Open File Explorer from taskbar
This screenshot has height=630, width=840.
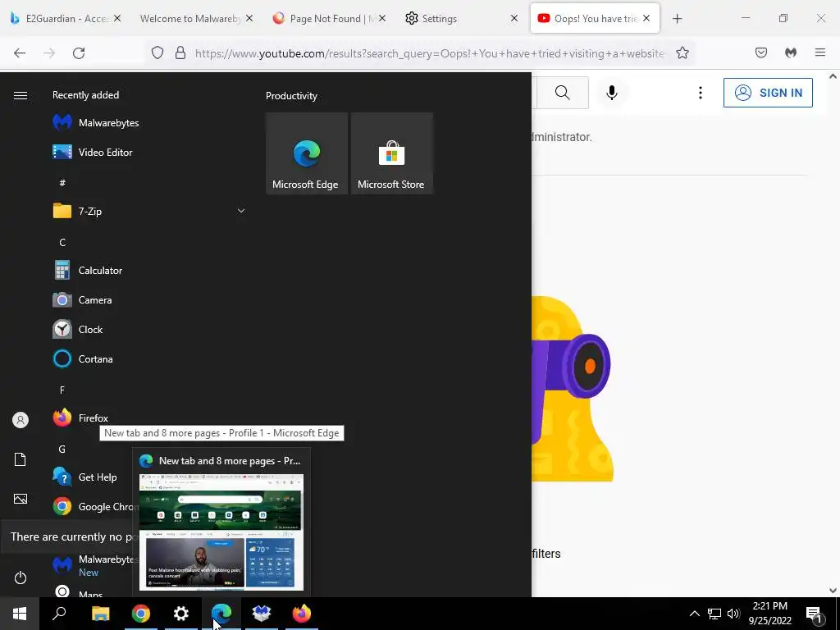click(101, 614)
